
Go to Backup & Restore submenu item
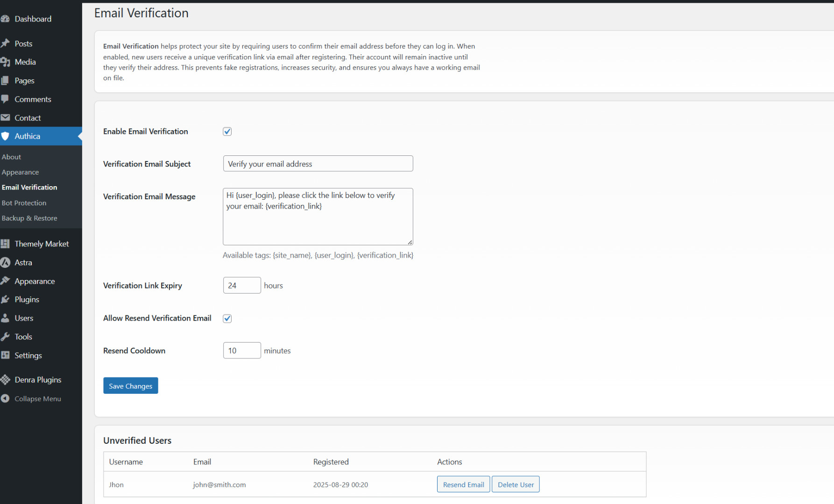[x=29, y=218]
